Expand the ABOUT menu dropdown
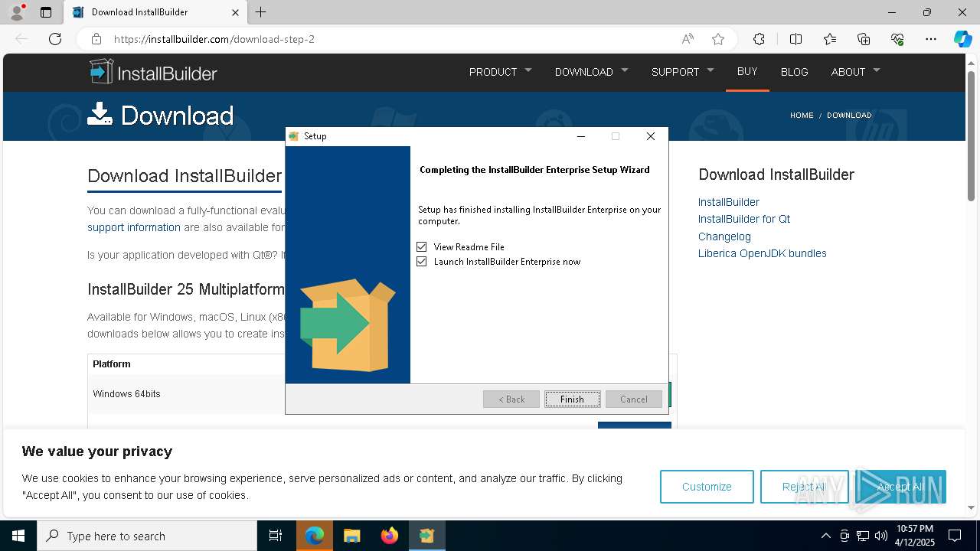Image resolution: width=980 pixels, height=551 pixels. tap(855, 72)
